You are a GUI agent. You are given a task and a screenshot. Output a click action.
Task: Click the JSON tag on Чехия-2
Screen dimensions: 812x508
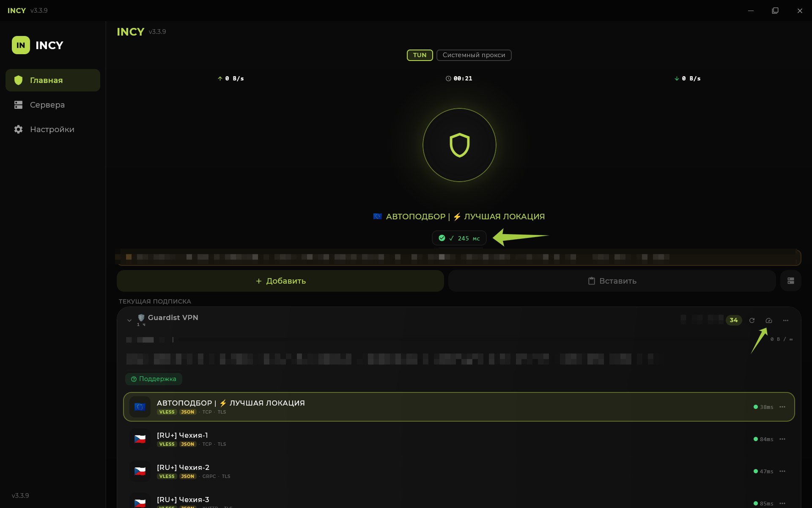coord(187,476)
